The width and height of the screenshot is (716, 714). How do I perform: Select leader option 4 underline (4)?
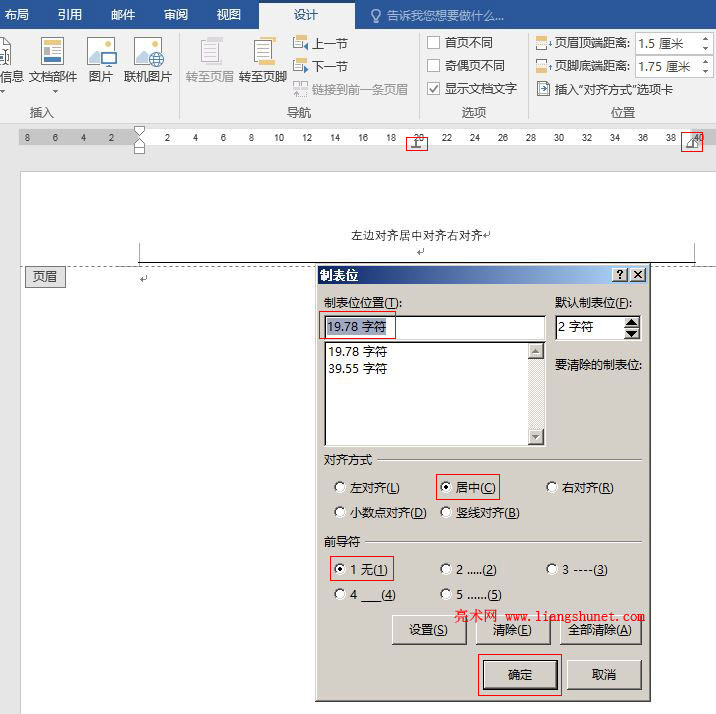[340, 594]
